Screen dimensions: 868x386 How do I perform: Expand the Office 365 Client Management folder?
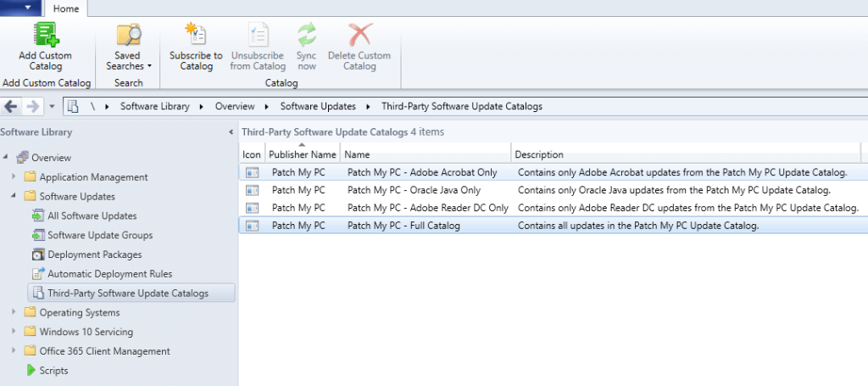click(x=14, y=351)
